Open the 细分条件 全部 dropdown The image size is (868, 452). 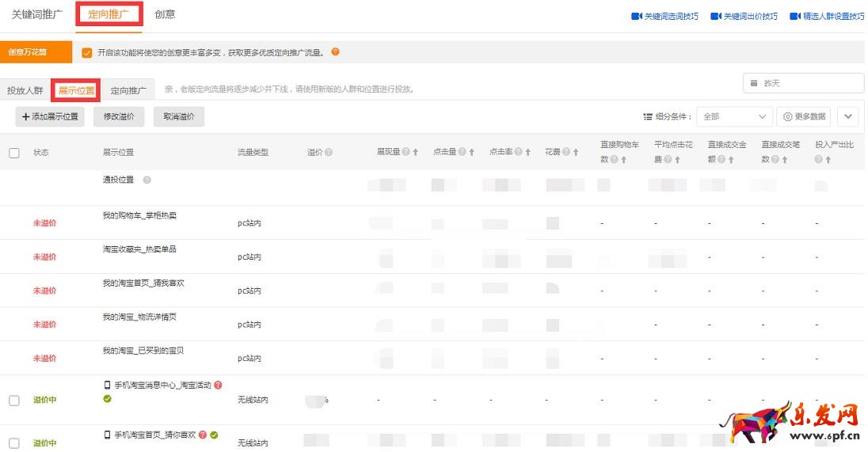pyautogui.click(x=734, y=116)
